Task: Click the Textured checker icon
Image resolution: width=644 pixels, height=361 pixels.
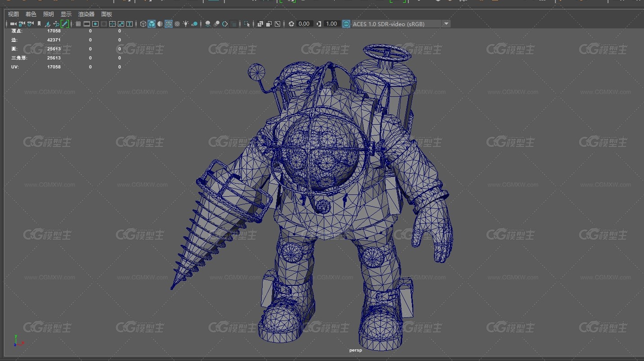Action: [x=177, y=24]
